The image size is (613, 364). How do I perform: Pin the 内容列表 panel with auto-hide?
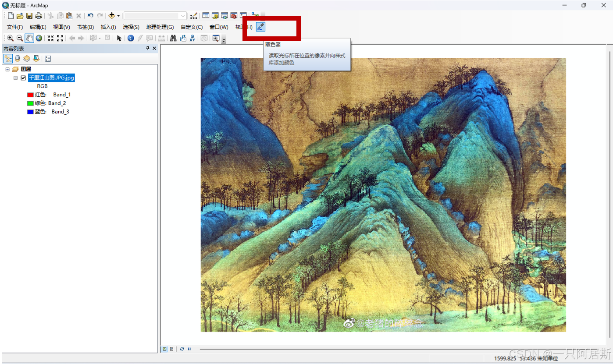147,49
